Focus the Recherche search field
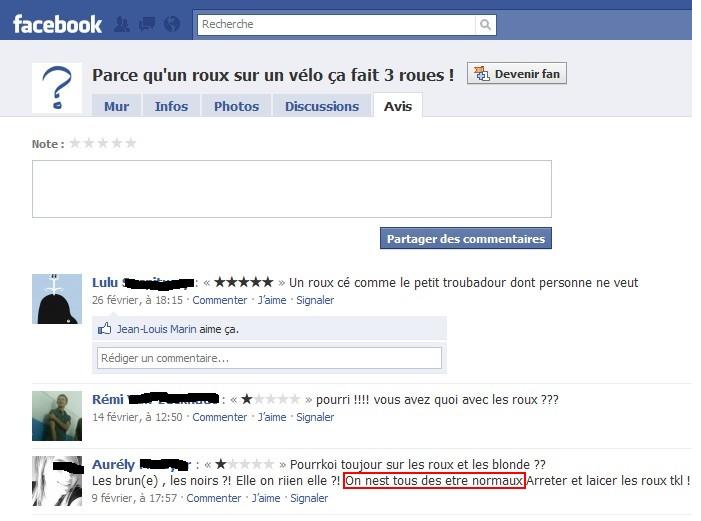This screenshot has width=701, height=521. click(337, 25)
